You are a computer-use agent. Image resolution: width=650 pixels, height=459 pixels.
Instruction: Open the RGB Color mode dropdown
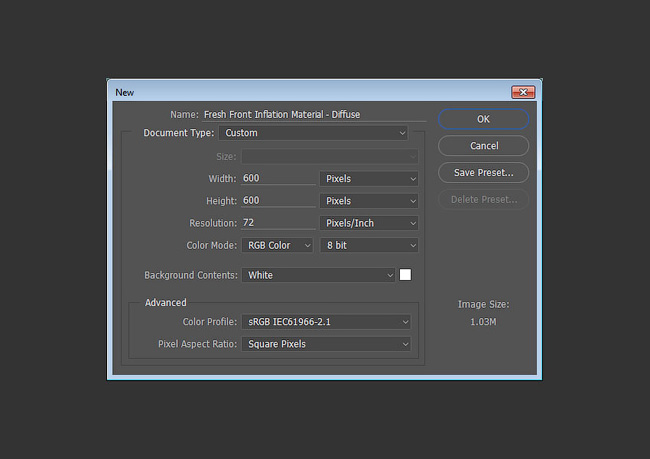coord(277,245)
